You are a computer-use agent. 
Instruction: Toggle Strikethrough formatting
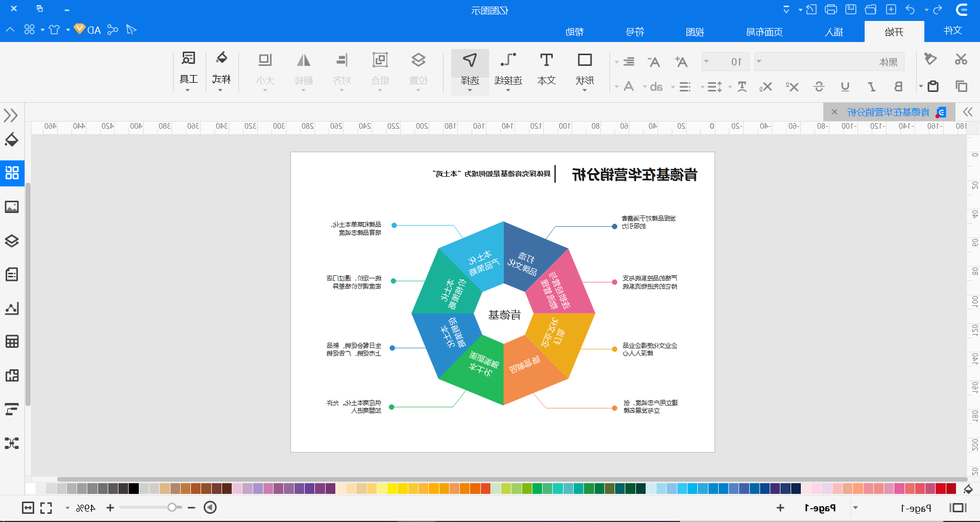[819, 87]
